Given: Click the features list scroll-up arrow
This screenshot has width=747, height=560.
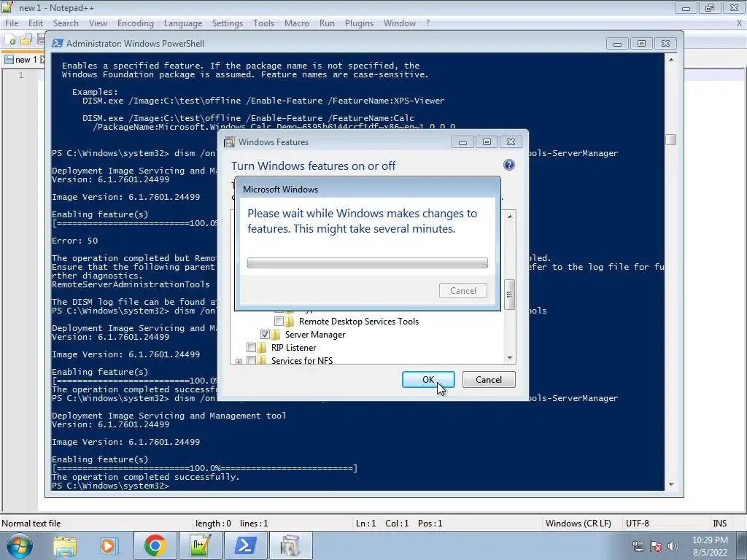Looking at the screenshot, I should (x=510, y=216).
